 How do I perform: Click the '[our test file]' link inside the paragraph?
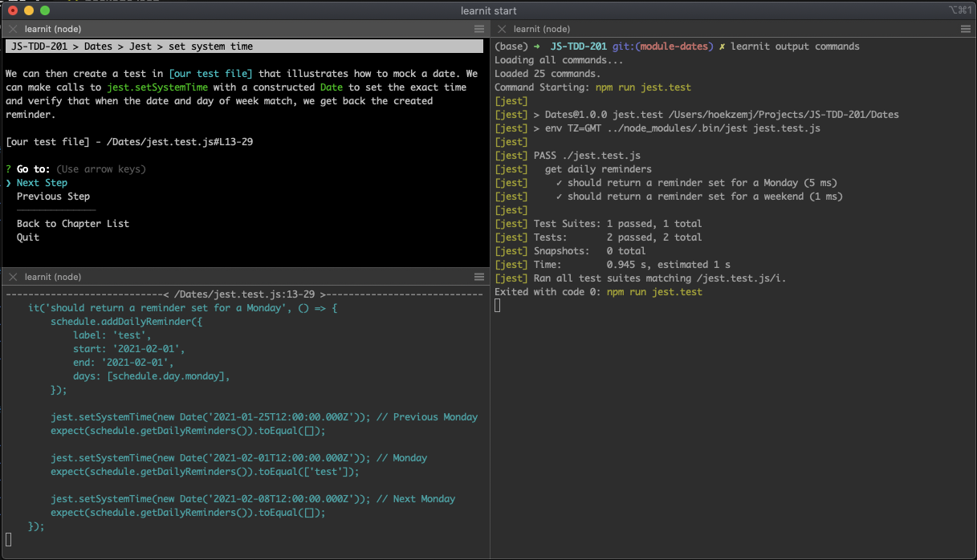[211, 74]
